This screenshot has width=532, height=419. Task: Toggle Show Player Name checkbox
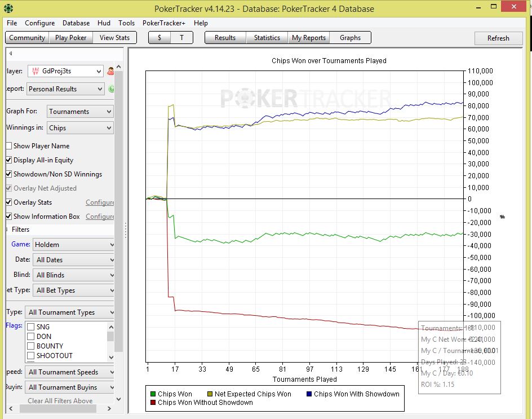9,146
